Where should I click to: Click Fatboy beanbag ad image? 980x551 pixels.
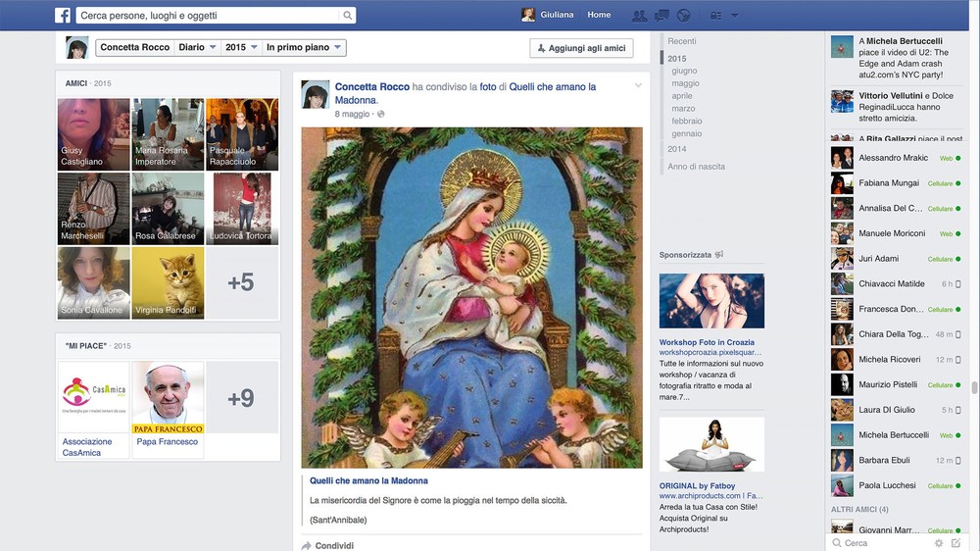[711, 445]
